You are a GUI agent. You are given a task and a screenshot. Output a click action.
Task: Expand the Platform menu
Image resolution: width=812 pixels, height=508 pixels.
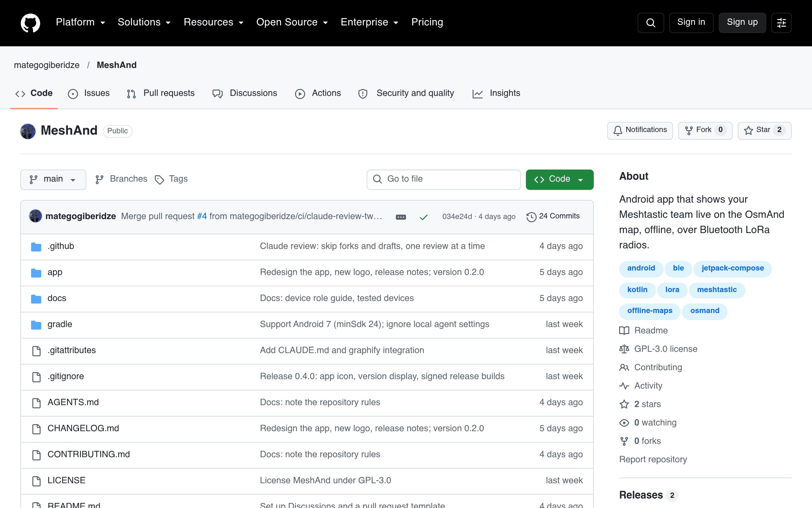(81, 22)
